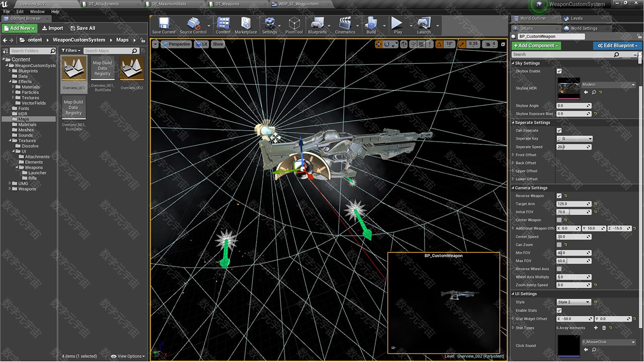This screenshot has height=362, width=644.
Task: Start Play in the editor
Action: (397, 26)
